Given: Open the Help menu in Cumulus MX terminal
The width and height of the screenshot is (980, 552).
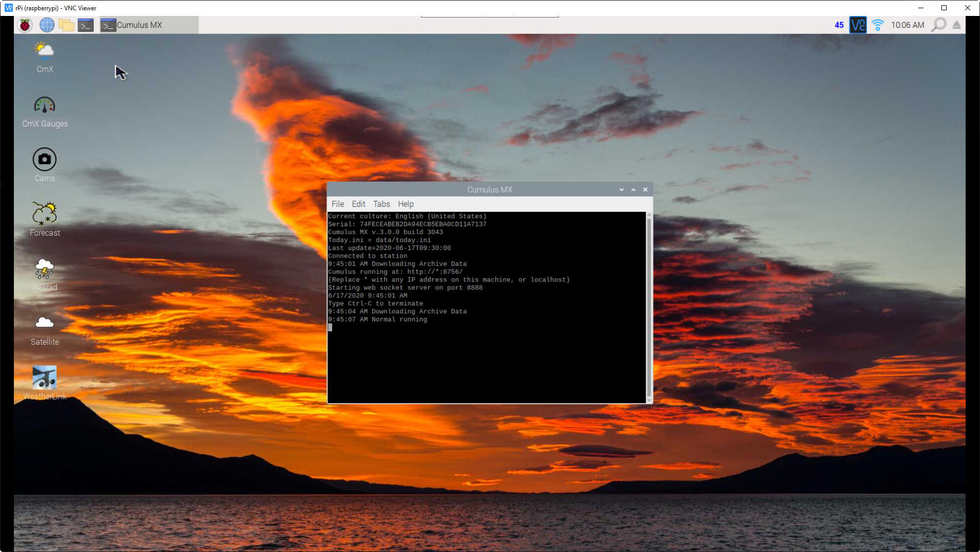Looking at the screenshot, I should coord(406,204).
